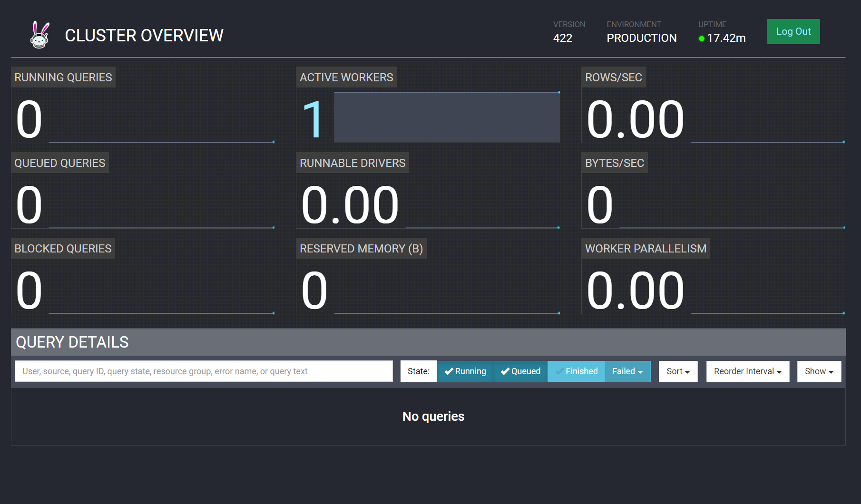Image resolution: width=861 pixels, height=504 pixels.
Task: Click the RUNNABLE DRIVERS label
Action: click(x=352, y=163)
